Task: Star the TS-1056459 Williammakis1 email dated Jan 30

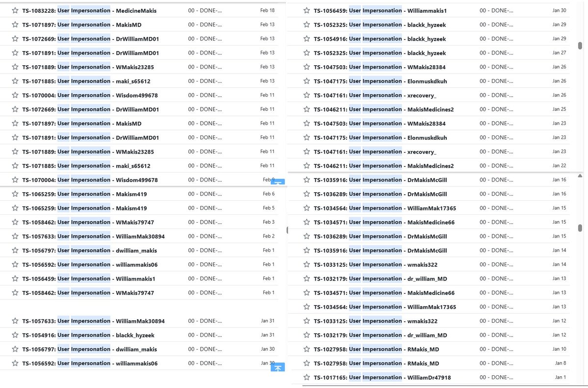Action: 307,10
